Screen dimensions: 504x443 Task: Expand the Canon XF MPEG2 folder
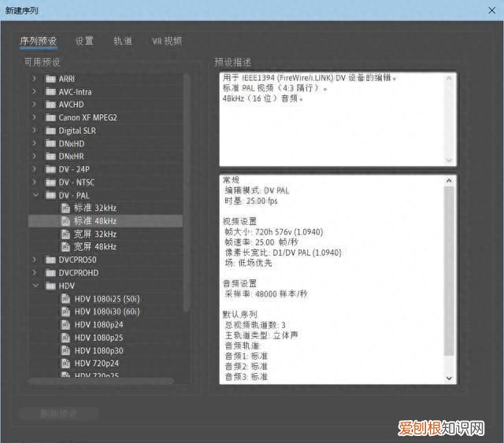(x=35, y=117)
